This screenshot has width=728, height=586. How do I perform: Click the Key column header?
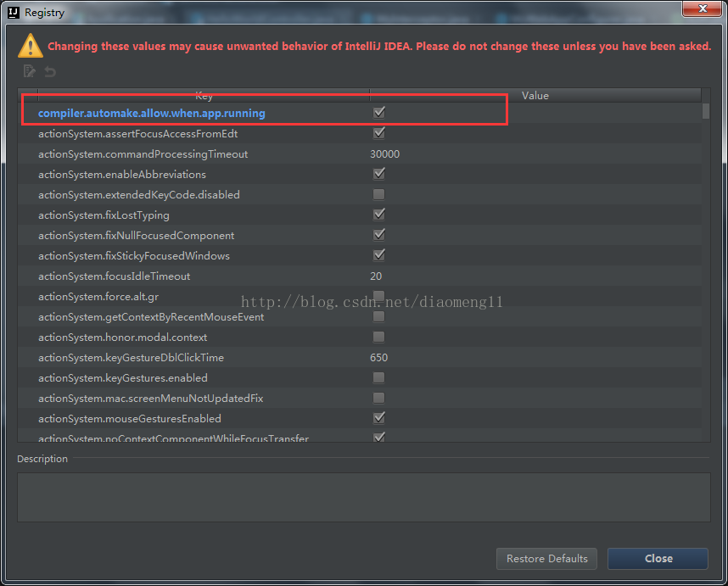pos(204,96)
